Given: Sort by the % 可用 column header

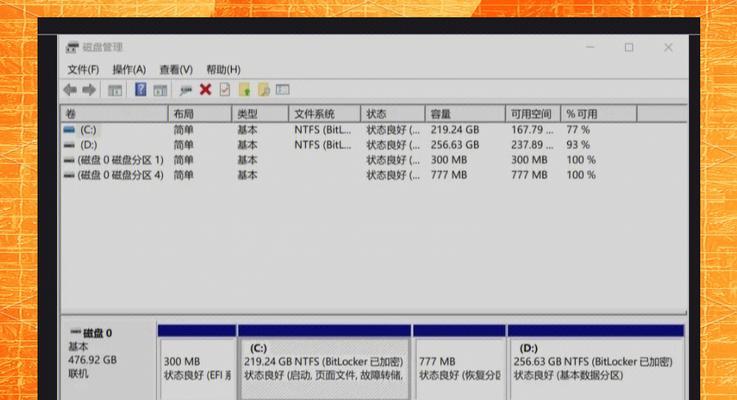Looking at the screenshot, I should point(599,114).
